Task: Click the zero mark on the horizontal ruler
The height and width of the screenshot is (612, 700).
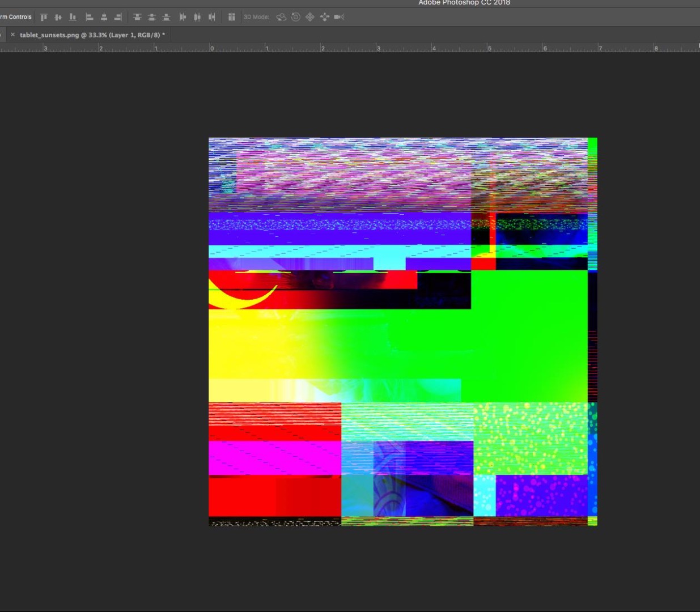Action: point(211,49)
